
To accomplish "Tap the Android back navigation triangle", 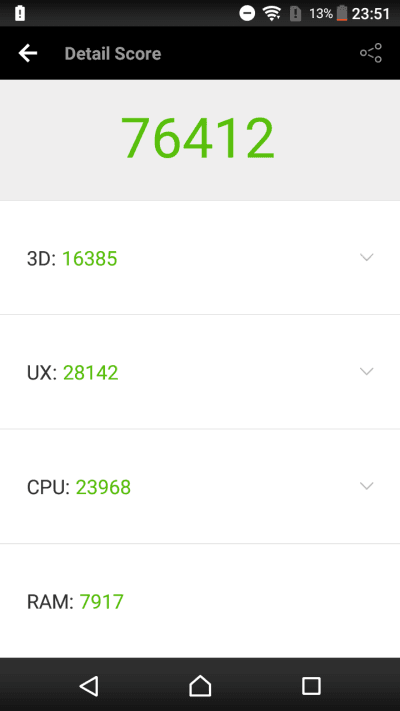I will click(x=89, y=686).
